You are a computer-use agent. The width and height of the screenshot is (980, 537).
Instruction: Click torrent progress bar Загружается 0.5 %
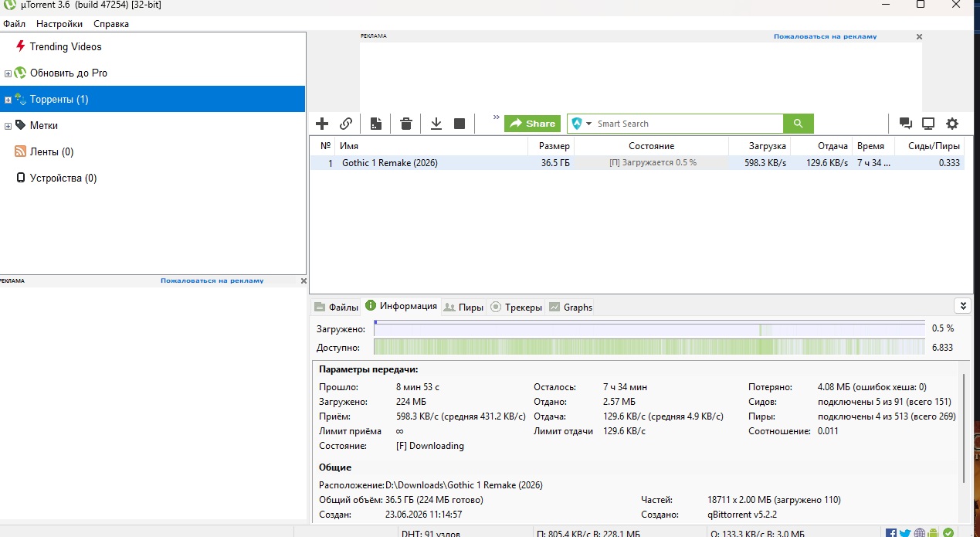[652, 163]
